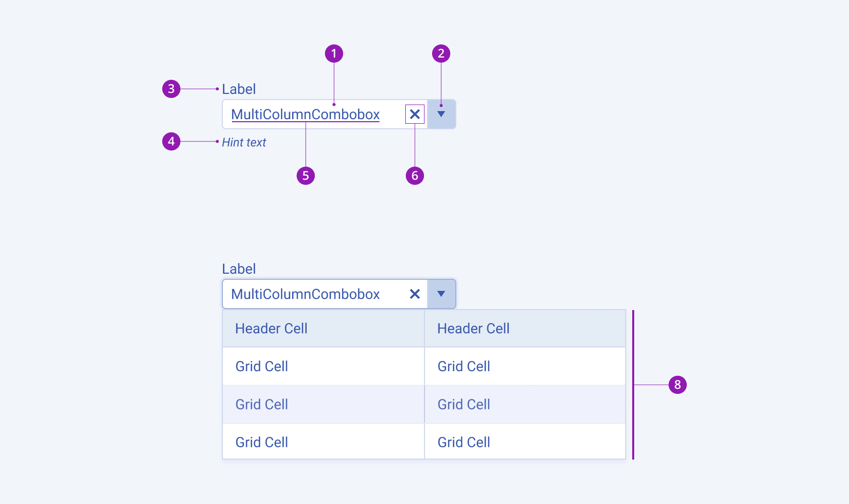The image size is (849, 504).
Task: Click the 'Hint text' message
Action: tap(244, 142)
